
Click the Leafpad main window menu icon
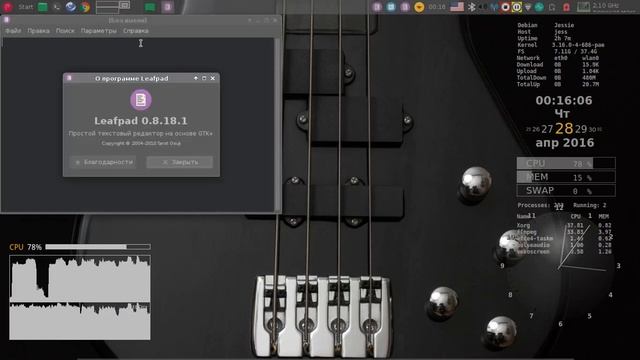[7, 20]
